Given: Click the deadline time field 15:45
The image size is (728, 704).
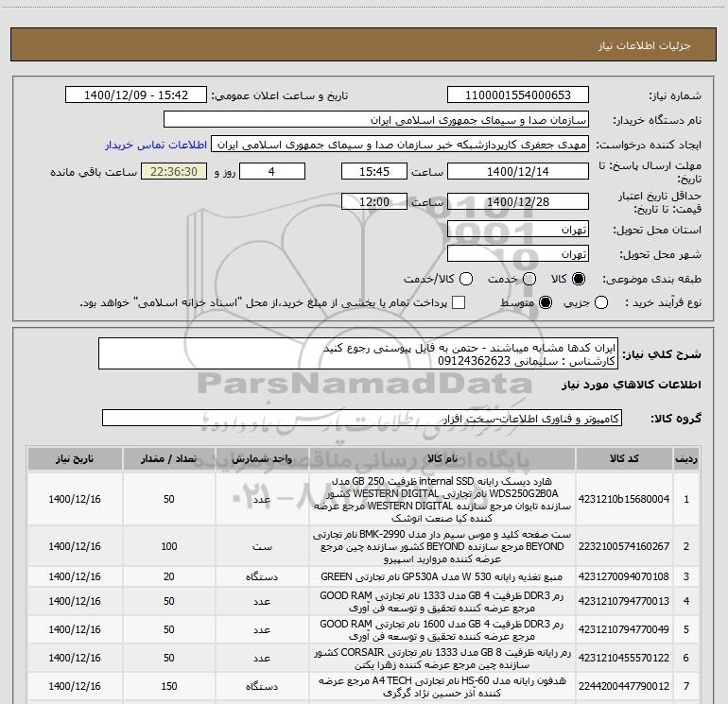Looking at the screenshot, I should click(374, 171).
